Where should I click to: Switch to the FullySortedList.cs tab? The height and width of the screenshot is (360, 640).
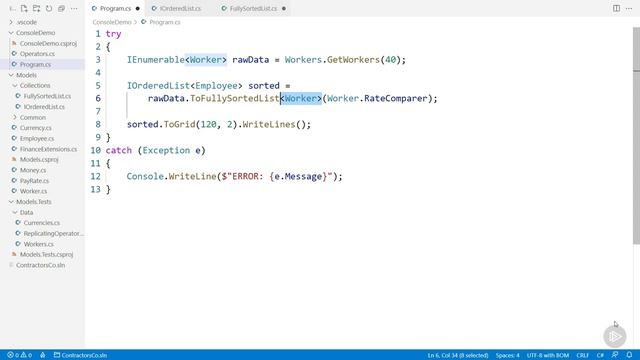point(253,8)
